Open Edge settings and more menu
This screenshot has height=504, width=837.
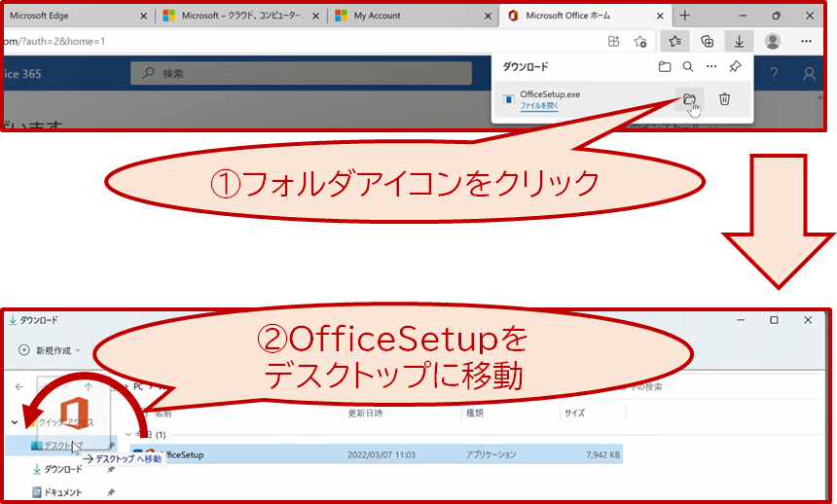(x=806, y=41)
